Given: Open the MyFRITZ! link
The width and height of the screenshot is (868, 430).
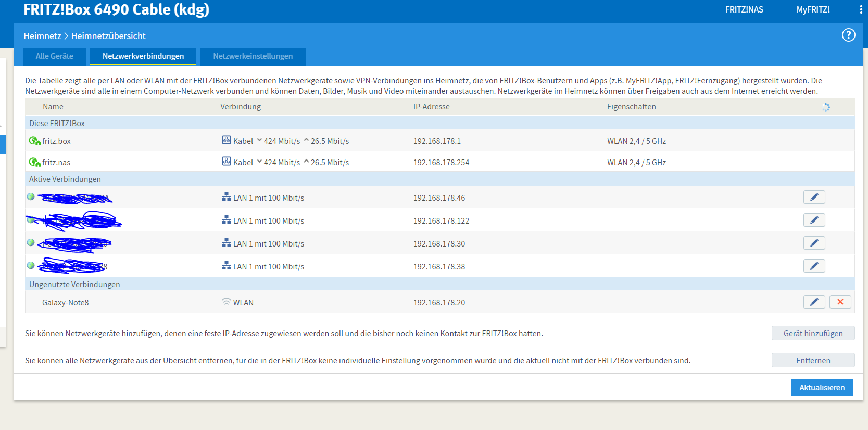Looking at the screenshot, I should coord(813,9).
